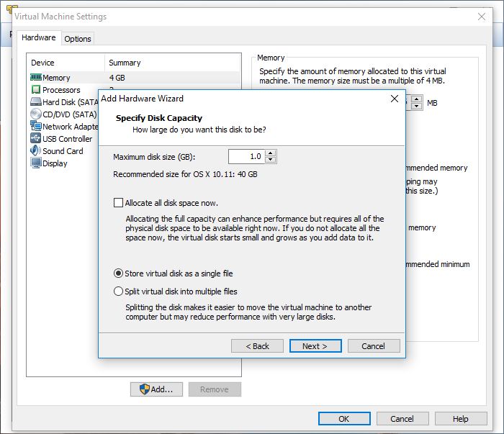Enable Allocate all disk space now
504x434 pixels.
(x=118, y=203)
